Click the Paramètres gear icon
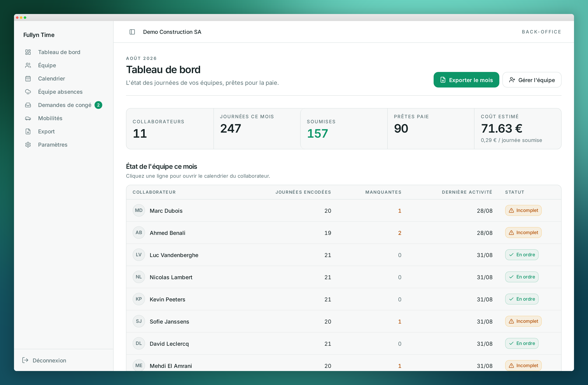Image resolution: width=588 pixels, height=385 pixels. tap(28, 144)
